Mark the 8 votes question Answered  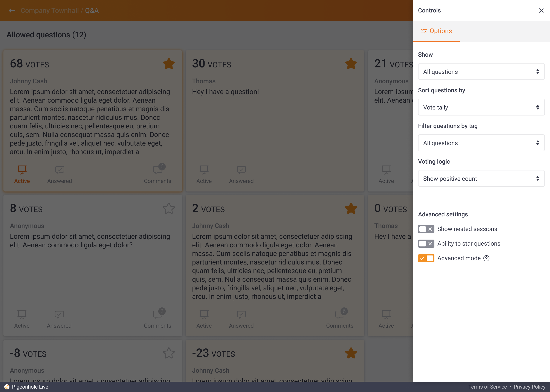59,319
